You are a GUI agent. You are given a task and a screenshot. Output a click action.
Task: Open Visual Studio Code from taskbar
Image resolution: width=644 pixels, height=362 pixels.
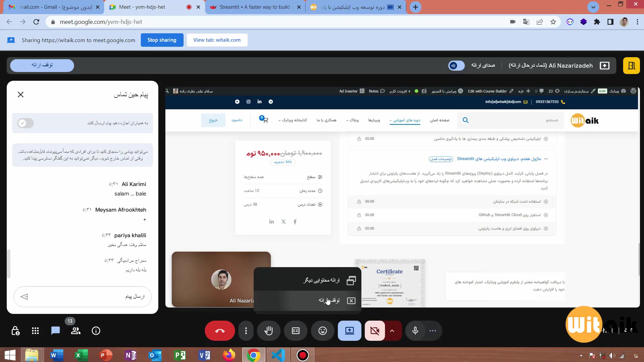[x=278, y=355]
